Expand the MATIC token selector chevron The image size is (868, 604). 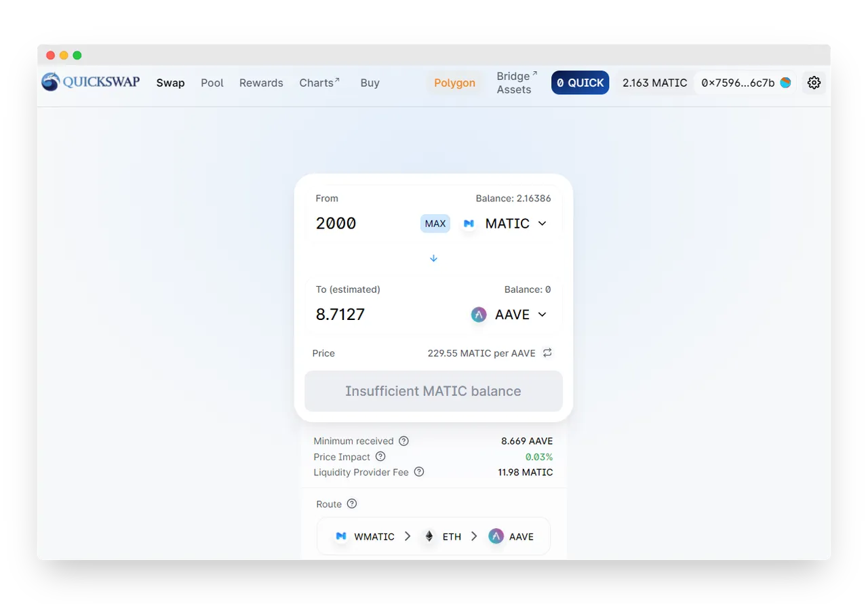542,223
